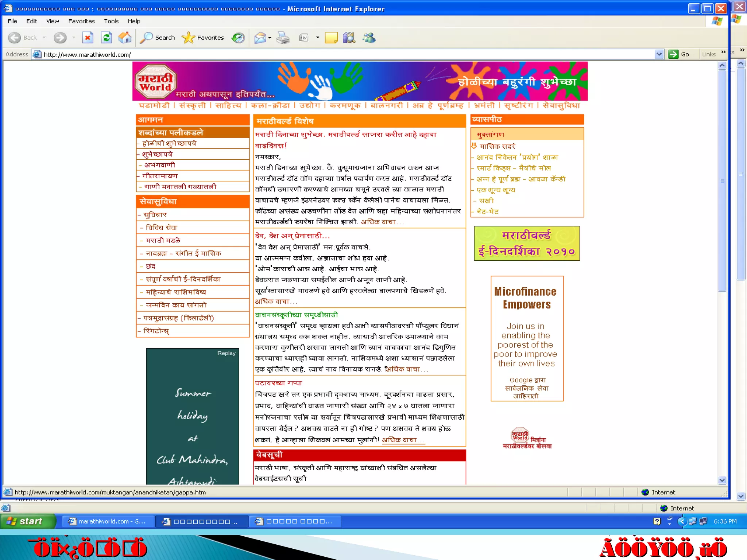Click the Discuss yellow note icon

tap(331, 38)
